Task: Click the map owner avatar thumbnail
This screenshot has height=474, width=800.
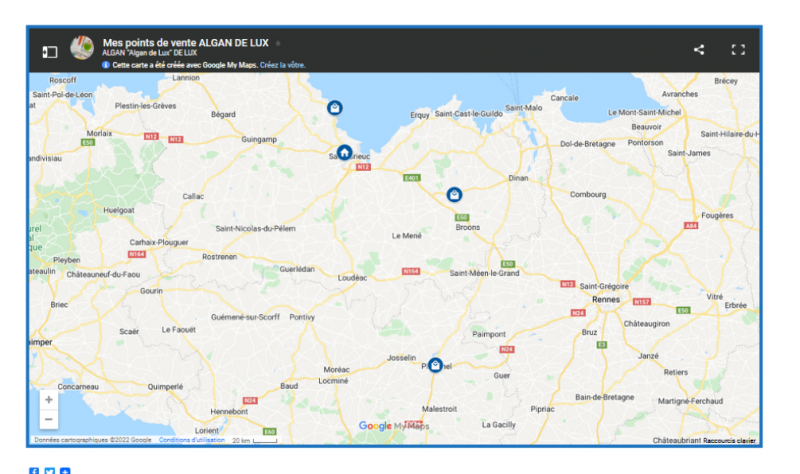Action: point(82,48)
